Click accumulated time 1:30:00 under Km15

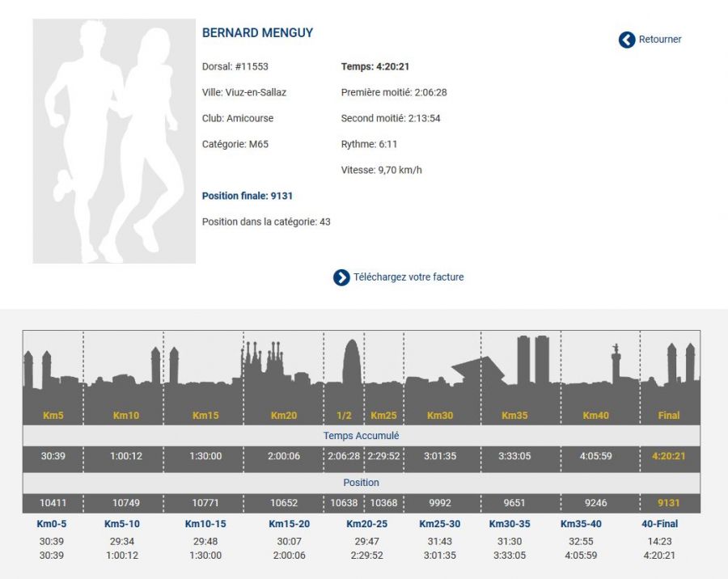click(205, 456)
